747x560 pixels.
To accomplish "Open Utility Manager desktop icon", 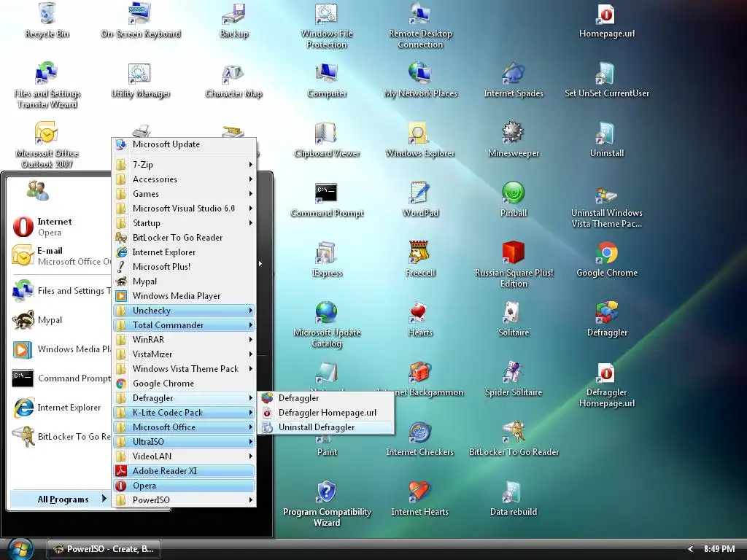I will (x=140, y=80).
